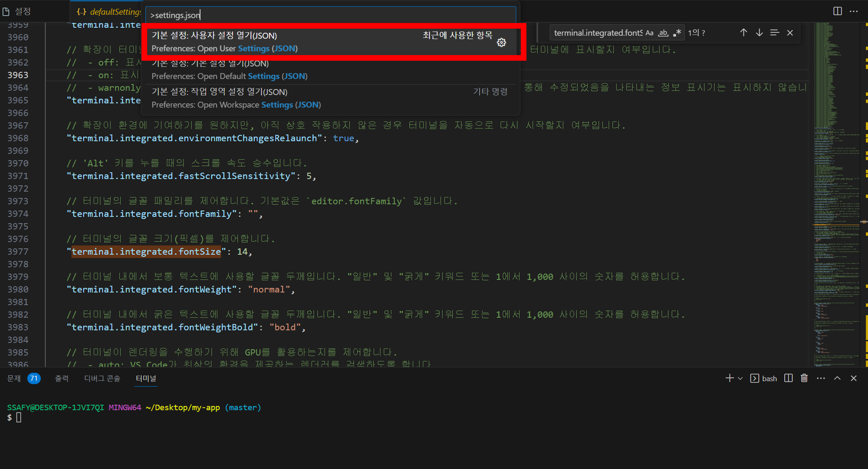Kill terminal with the trash icon
The width and height of the screenshot is (868, 469).
tap(804, 378)
